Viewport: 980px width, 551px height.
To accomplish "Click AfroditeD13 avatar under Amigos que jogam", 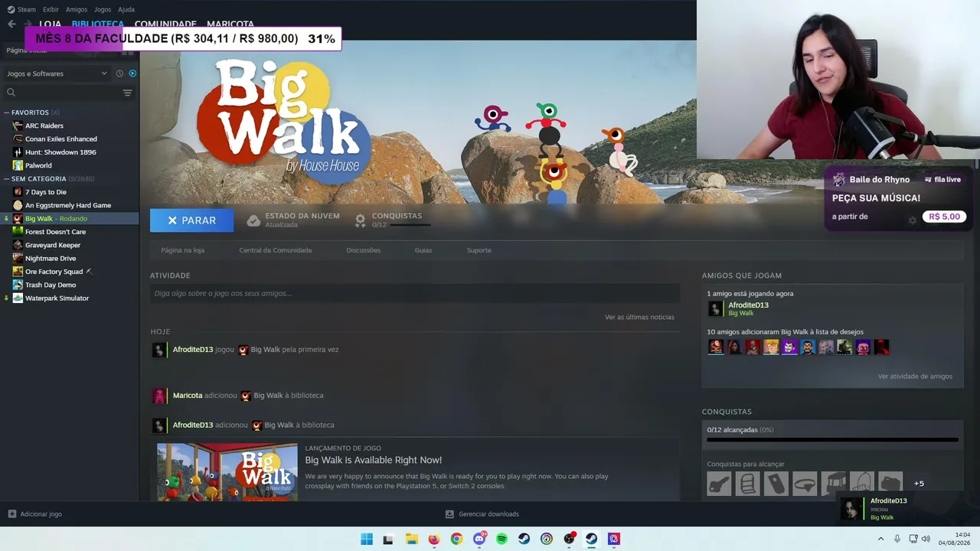I will [x=715, y=308].
